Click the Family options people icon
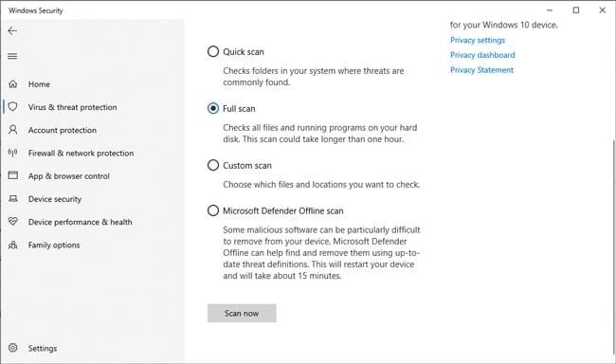 (13, 245)
